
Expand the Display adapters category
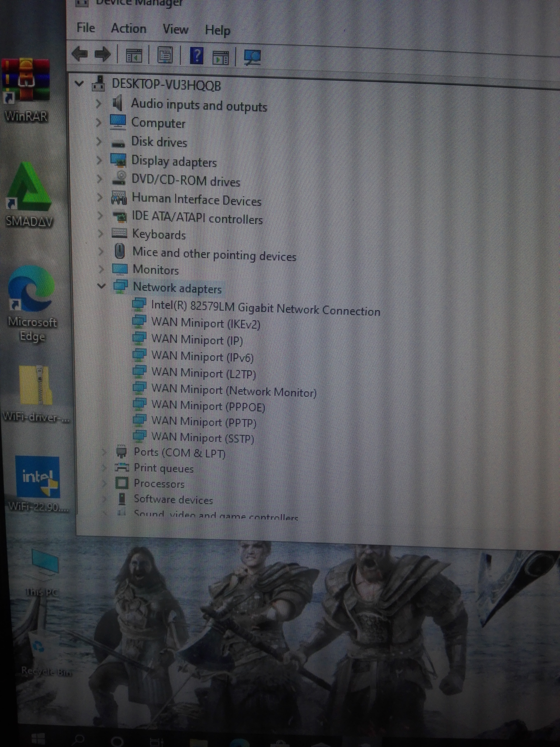(x=99, y=160)
